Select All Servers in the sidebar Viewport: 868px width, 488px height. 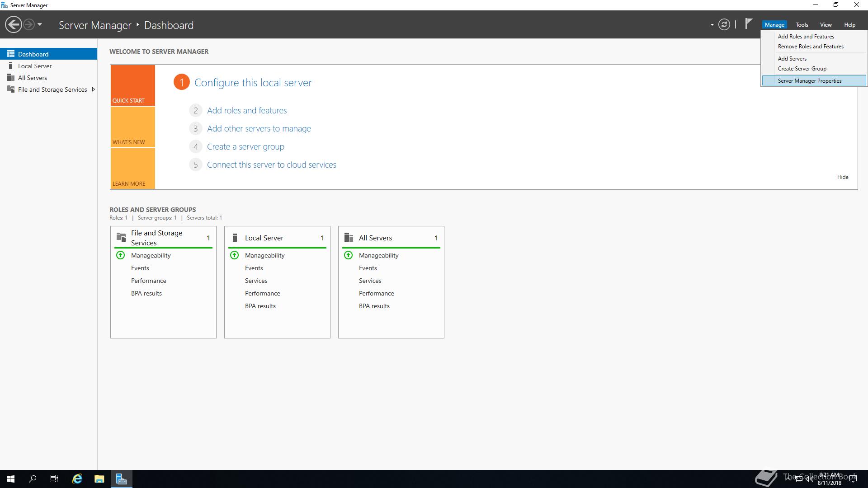(48, 78)
